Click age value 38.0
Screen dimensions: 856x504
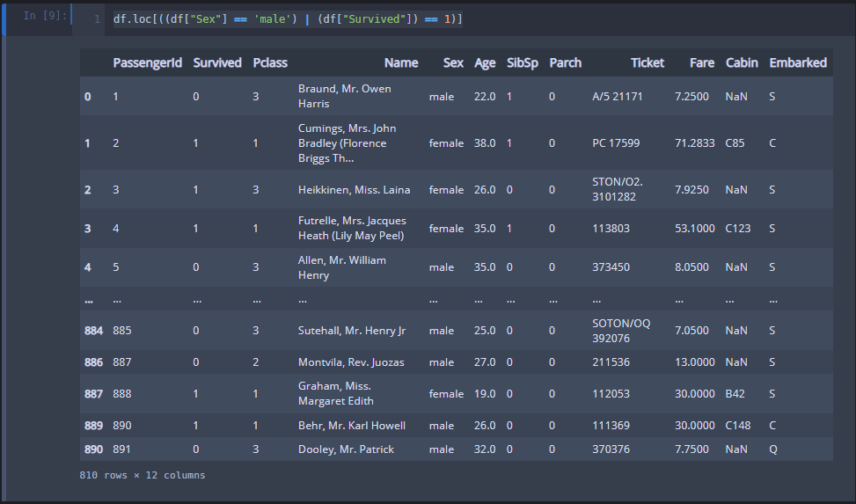[485, 143]
